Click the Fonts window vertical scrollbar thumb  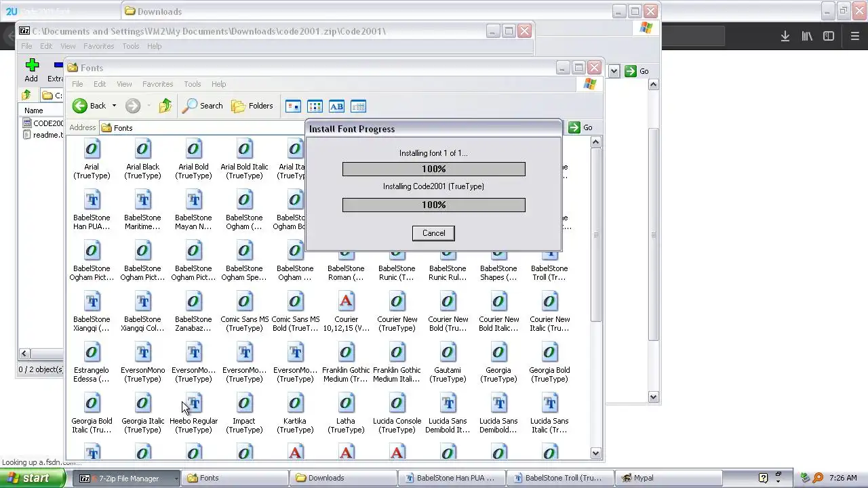click(595, 235)
